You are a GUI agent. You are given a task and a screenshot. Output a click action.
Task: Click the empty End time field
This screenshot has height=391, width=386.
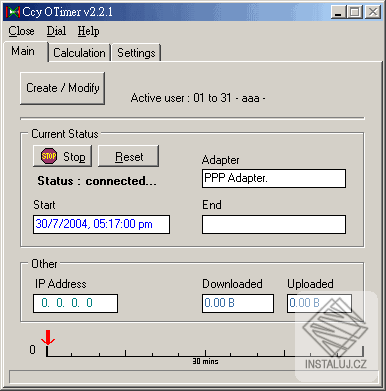(x=274, y=224)
